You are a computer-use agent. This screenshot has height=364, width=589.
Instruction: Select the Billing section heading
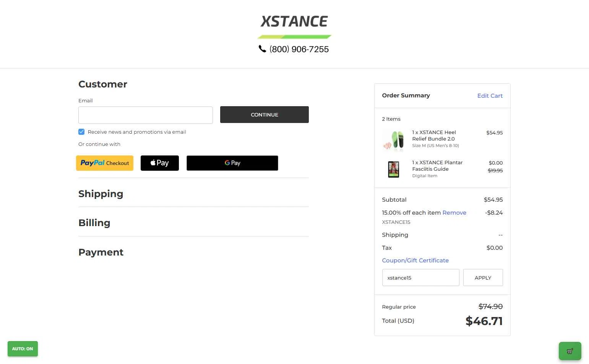94,223
